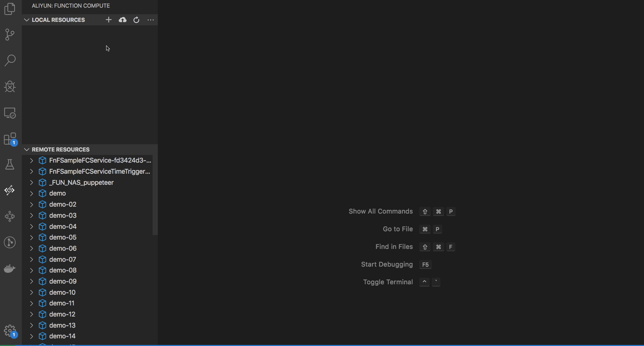Click the demo-13 service cube icon

tap(42, 325)
